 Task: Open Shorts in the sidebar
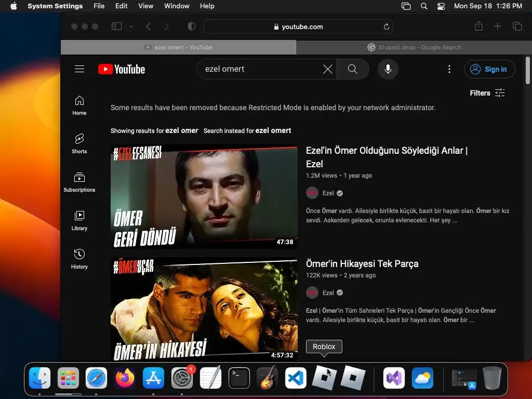click(x=79, y=143)
